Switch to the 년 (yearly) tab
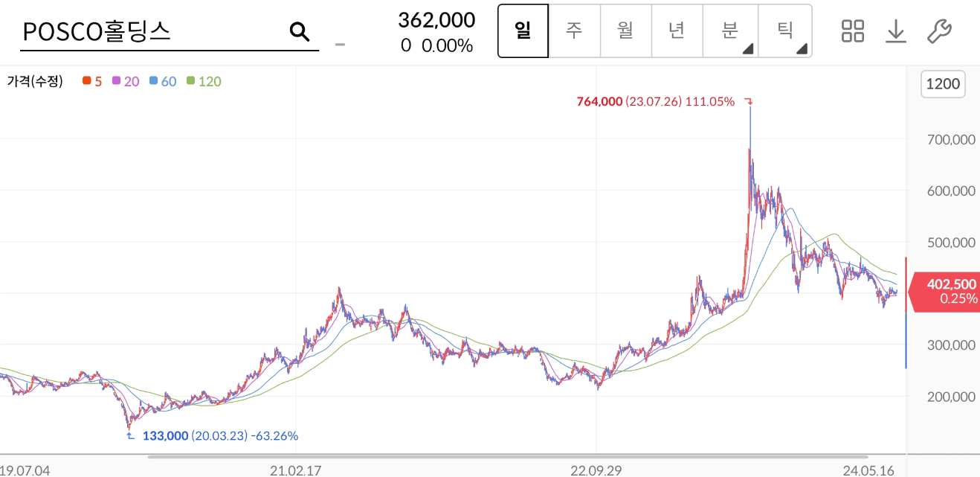Screen dimensions: 980x477 677,31
